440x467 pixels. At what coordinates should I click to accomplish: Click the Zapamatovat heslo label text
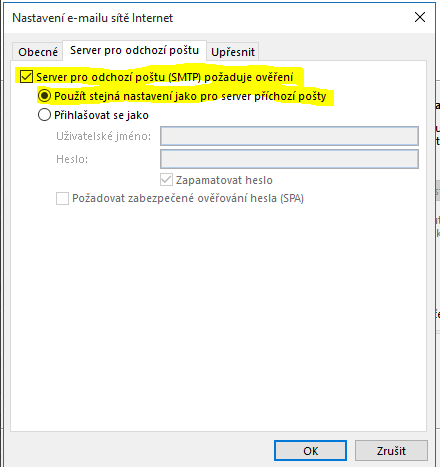click(224, 180)
